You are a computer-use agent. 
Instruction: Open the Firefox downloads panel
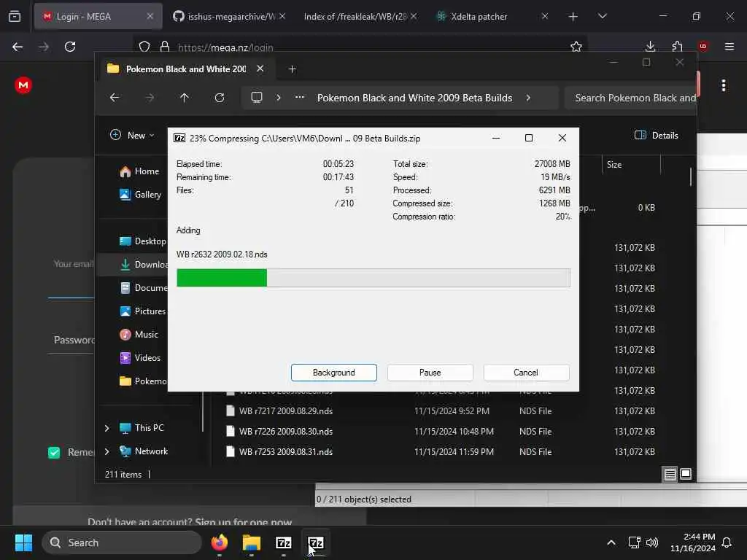click(x=650, y=47)
